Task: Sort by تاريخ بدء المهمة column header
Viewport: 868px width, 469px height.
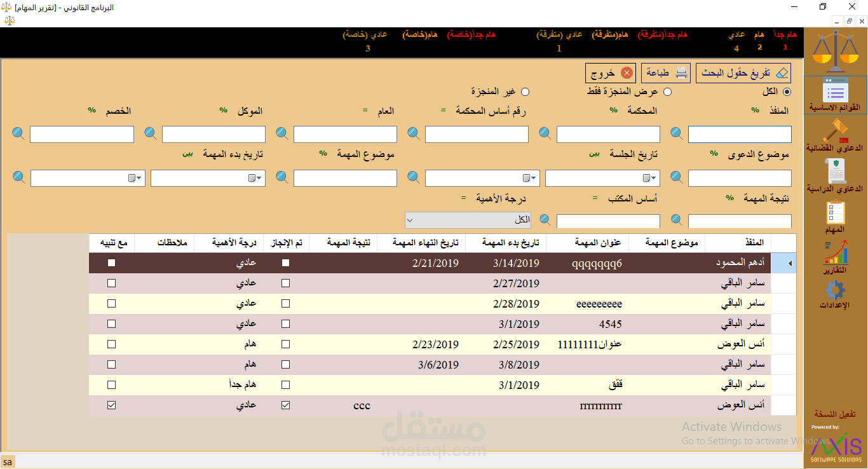Action: (506, 242)
